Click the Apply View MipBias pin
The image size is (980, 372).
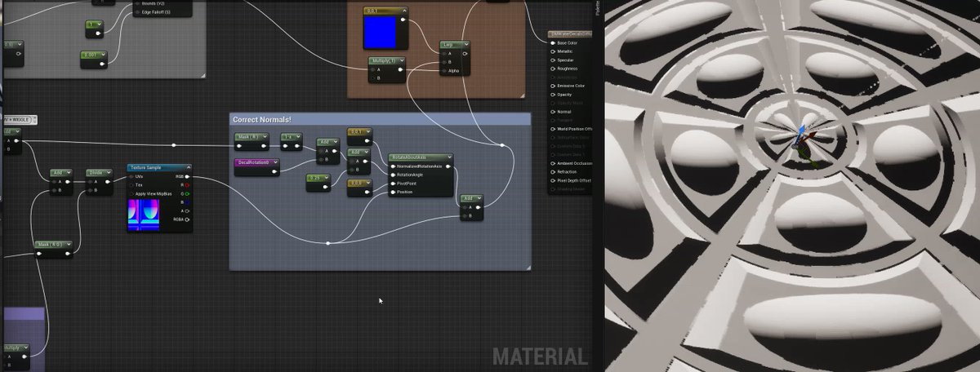click(x=131, y=193)
